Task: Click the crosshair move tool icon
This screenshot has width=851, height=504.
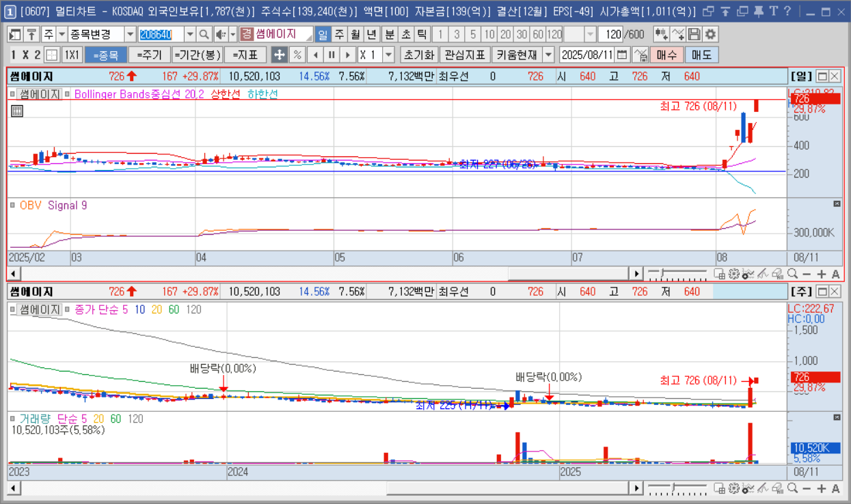Action: [x=279, y=55]
